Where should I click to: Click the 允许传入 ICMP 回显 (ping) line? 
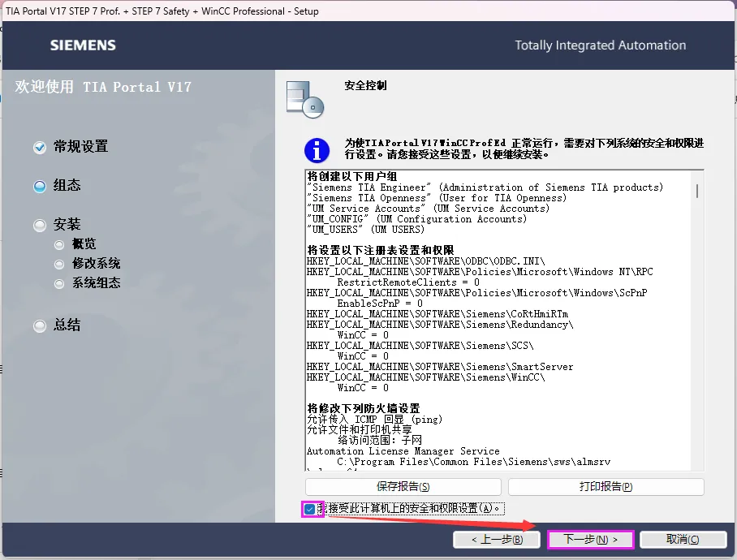[x=375, y=420]
